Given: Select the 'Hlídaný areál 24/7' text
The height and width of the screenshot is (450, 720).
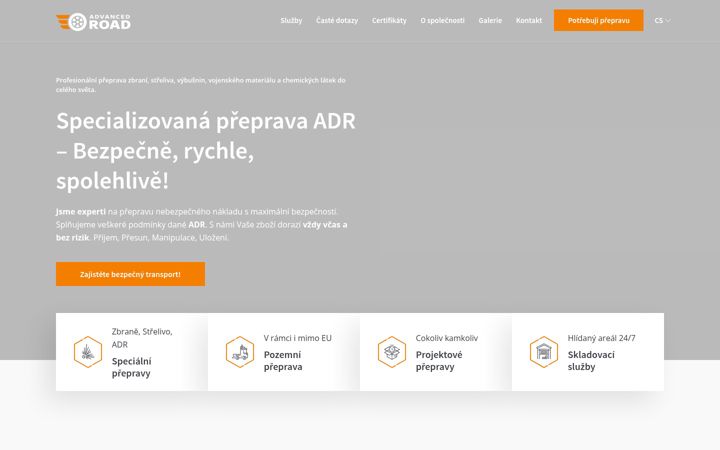Looking at the screenshot, I should click(x=602, y=338).
